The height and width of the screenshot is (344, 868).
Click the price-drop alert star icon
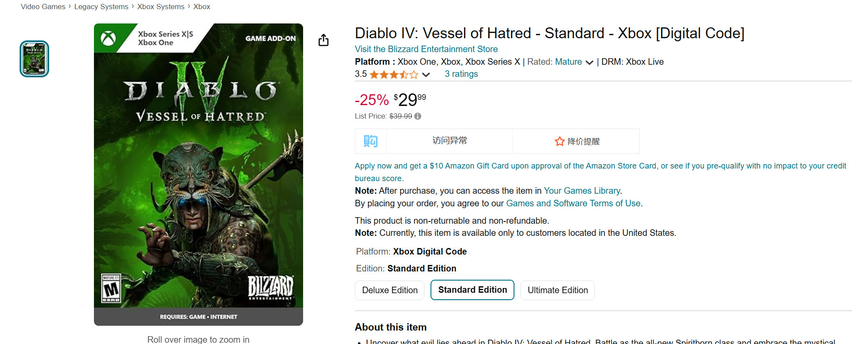pos(559,142)
